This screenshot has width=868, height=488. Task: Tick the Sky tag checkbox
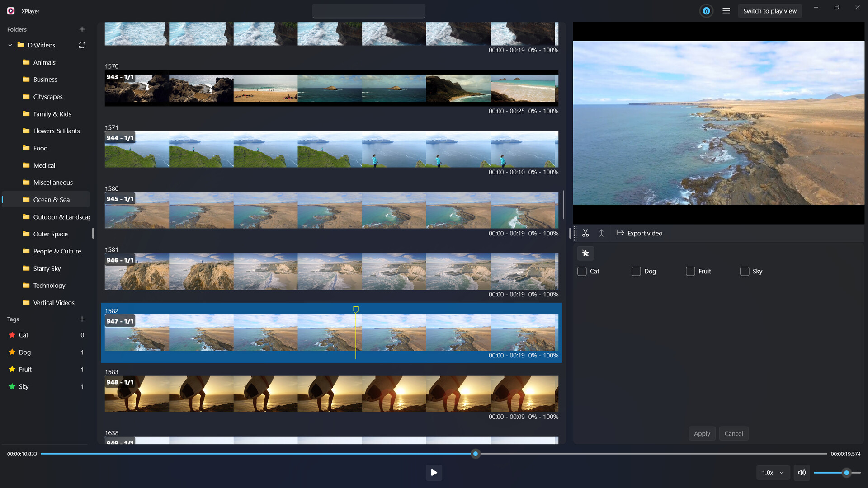[x=745, y=271]
